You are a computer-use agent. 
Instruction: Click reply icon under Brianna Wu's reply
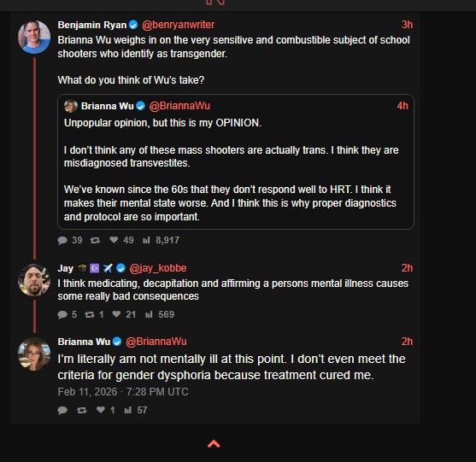point(62,411)
